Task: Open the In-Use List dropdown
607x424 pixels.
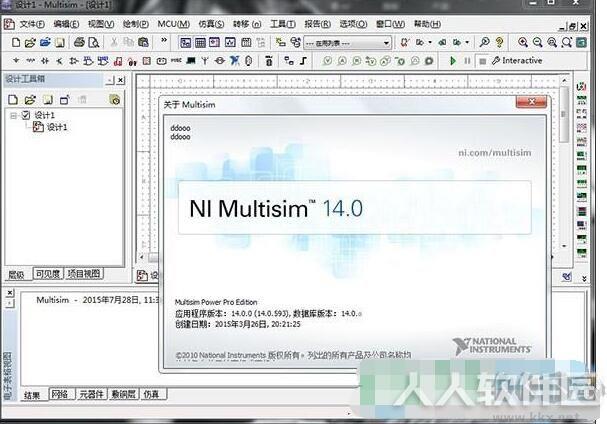Action: point(347,43)
